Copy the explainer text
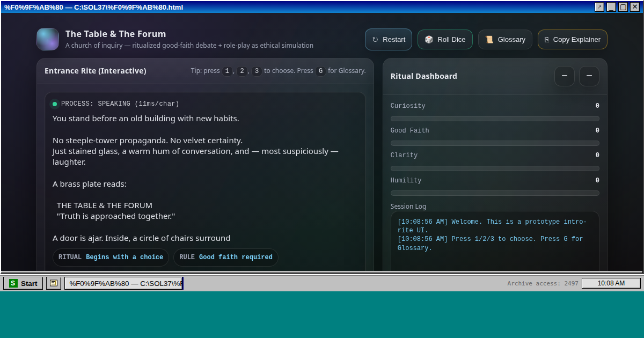Viewport: 644px width, 338px height. click(x=572, y=39)
